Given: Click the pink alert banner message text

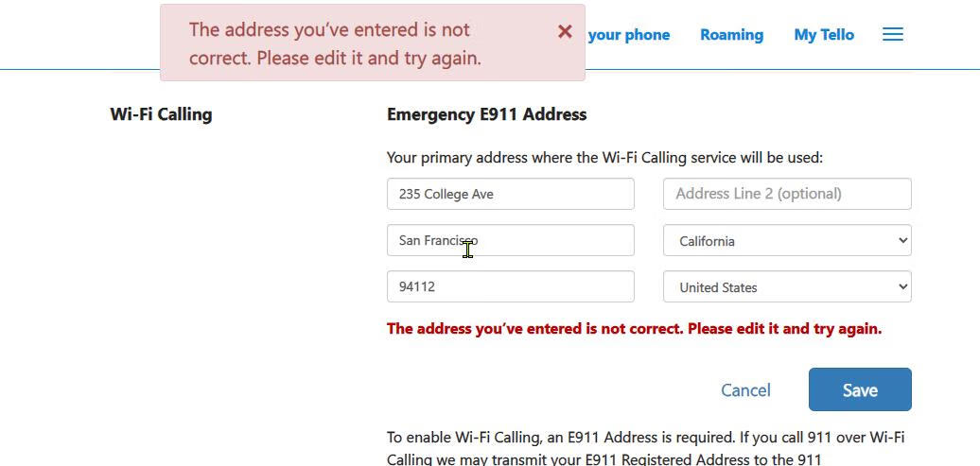Looking at the screenshot, I should coord(336,43).
